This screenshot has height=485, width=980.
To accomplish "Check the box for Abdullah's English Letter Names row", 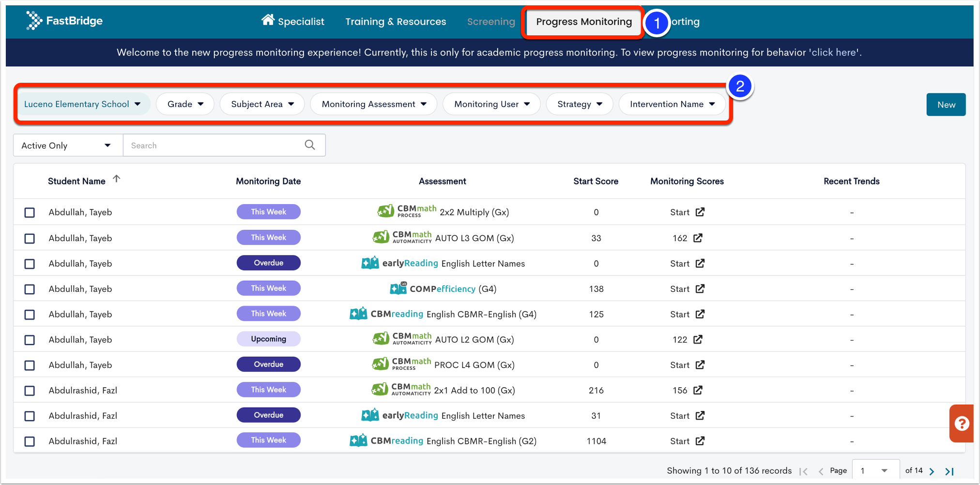I will (30, 264).
